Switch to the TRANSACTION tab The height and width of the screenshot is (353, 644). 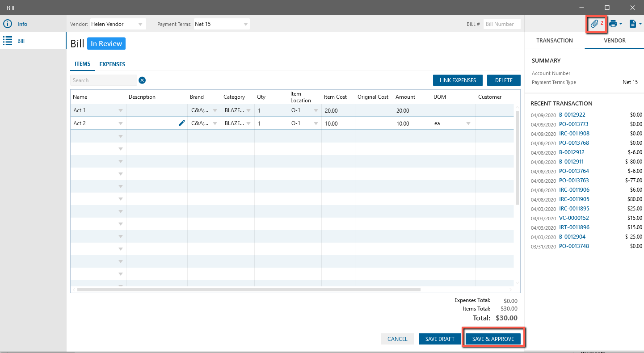pos(554,41)
